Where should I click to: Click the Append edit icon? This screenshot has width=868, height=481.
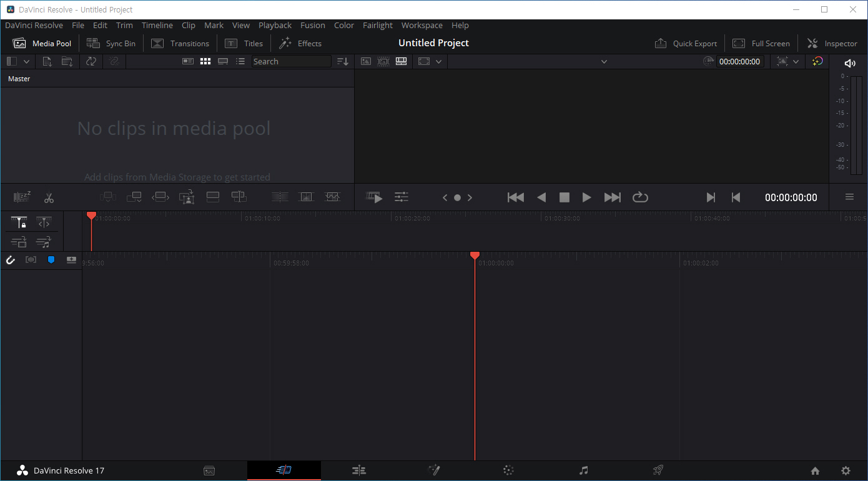click(134, 197)
